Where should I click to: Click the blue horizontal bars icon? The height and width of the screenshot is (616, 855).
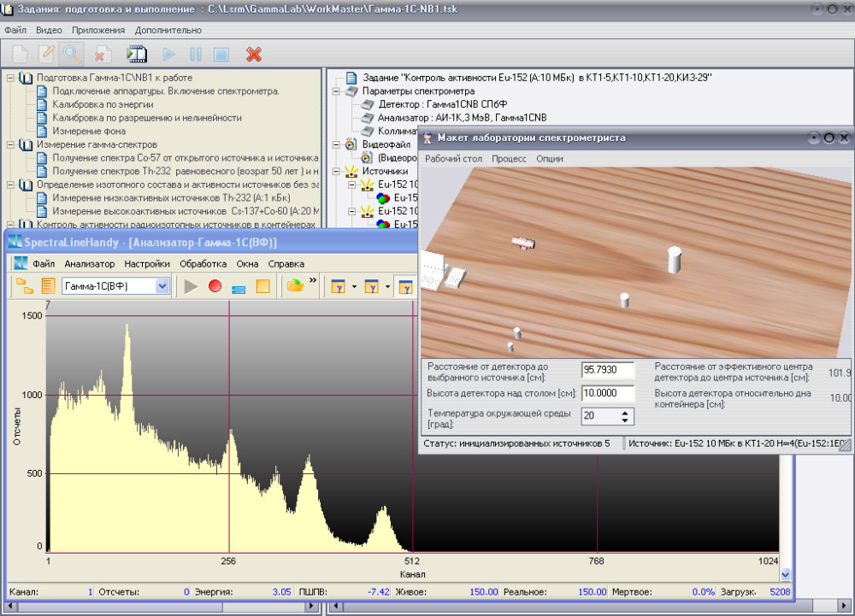pos(239,288)
